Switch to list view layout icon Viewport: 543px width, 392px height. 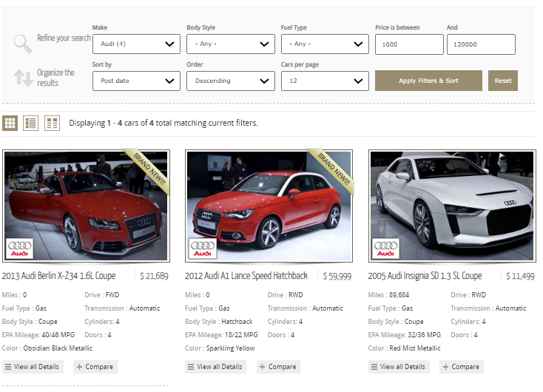(30, 123)
